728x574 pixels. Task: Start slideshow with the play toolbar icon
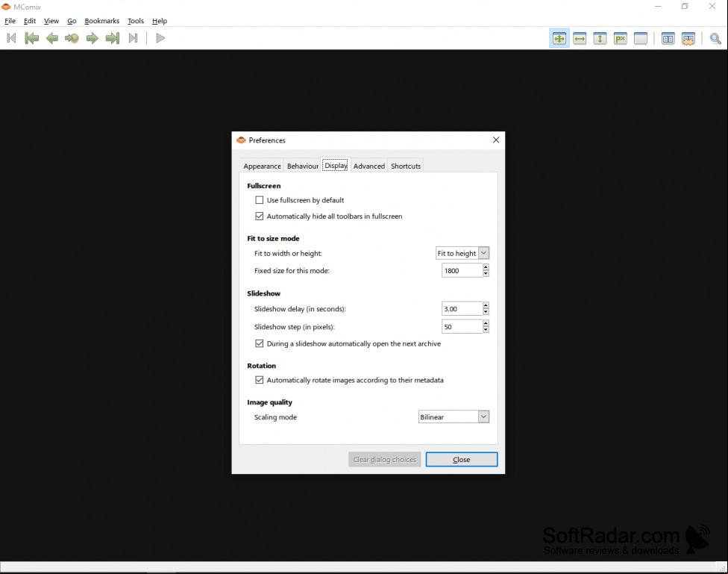tap(160, 38)
